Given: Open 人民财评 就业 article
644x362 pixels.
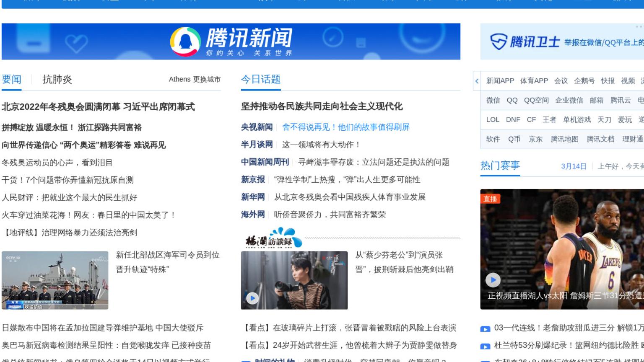Looking at the screenshot, I should [69, 198].
